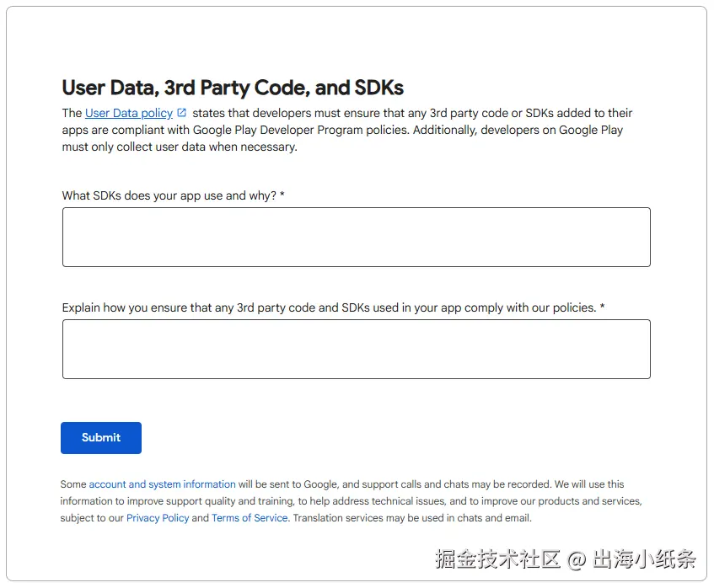The image size is (714, 588).
Task: Click the '@' symbol in the watermark
Action: (576, 559)
